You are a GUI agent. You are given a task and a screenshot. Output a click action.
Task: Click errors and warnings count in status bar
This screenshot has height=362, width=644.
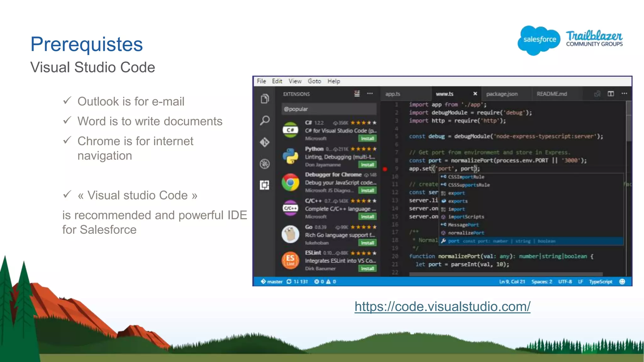[x=325, y=282]
